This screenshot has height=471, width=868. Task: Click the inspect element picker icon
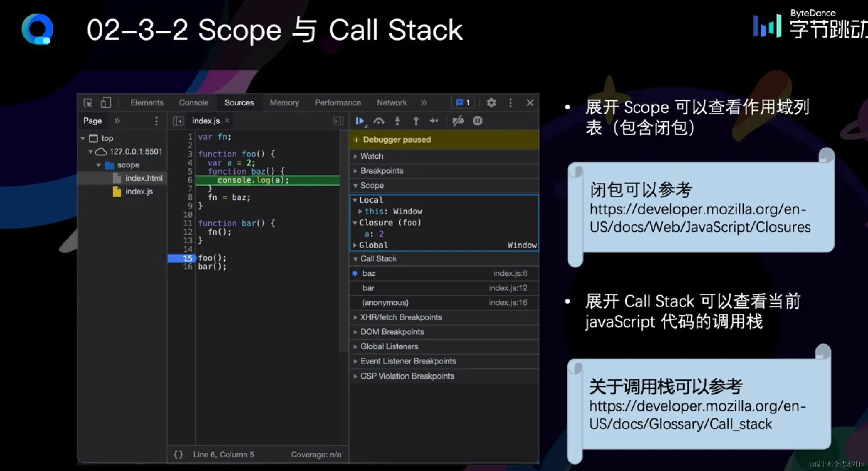[88, 103]
